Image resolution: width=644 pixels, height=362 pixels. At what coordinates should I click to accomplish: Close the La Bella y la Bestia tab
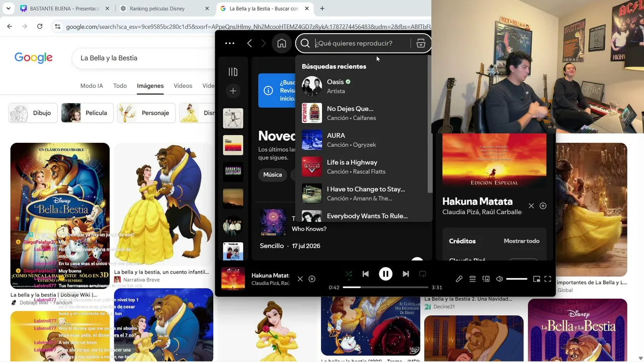pos(307,9)
